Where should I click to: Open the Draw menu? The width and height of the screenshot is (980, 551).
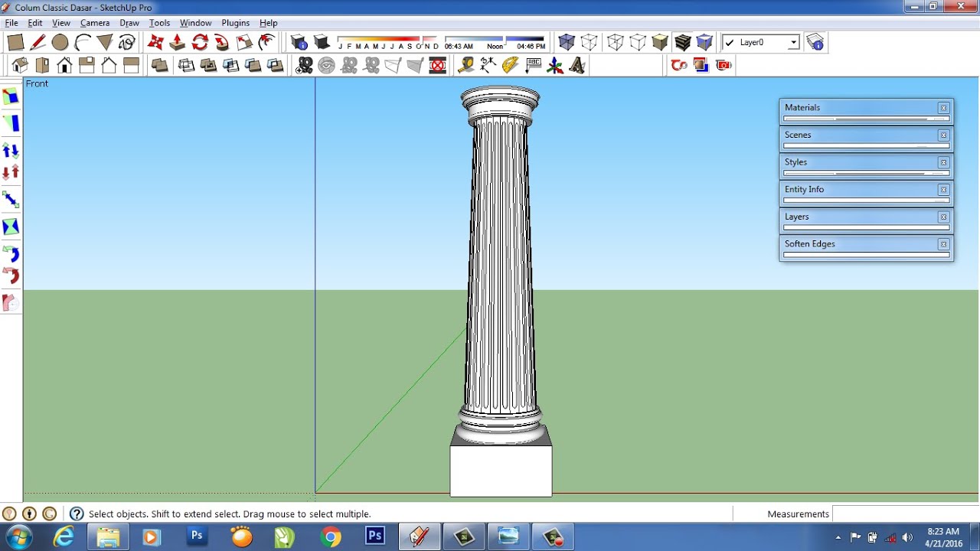129,23
